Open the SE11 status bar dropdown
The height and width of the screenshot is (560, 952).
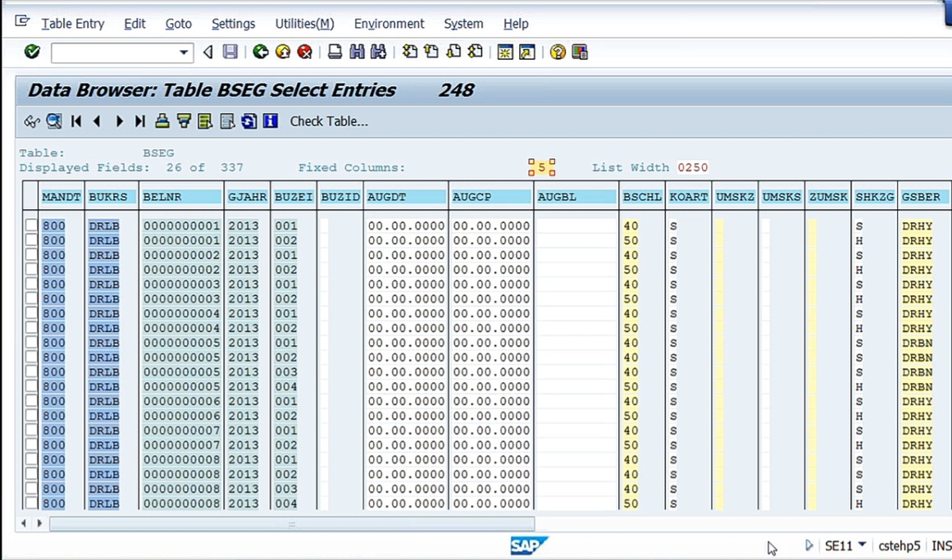(x=862, y=544)
